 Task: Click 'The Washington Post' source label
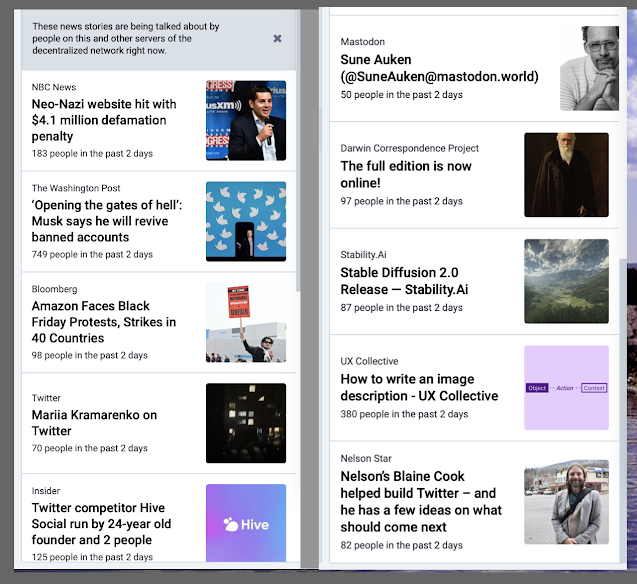(76, 188)
